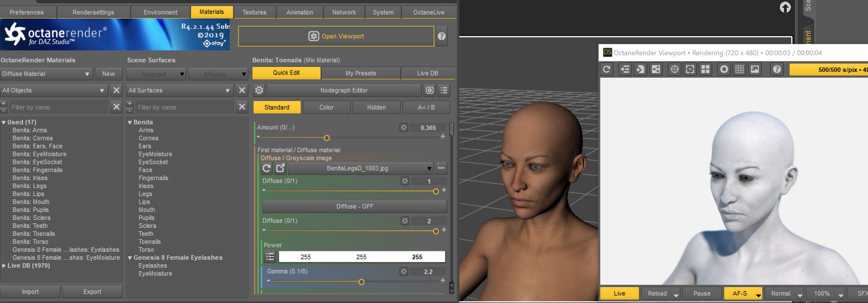
Task: Click the help question mark beside Open Viewport
Action: coord(441,36)
